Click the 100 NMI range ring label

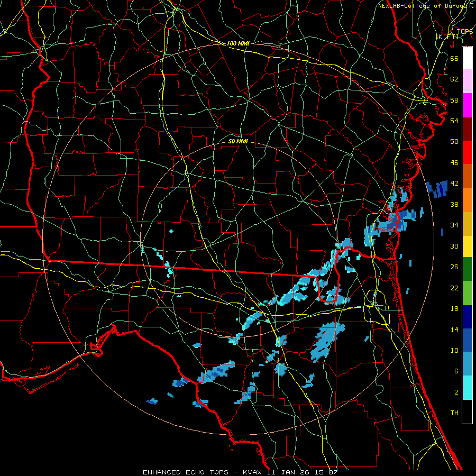point(238,43)
